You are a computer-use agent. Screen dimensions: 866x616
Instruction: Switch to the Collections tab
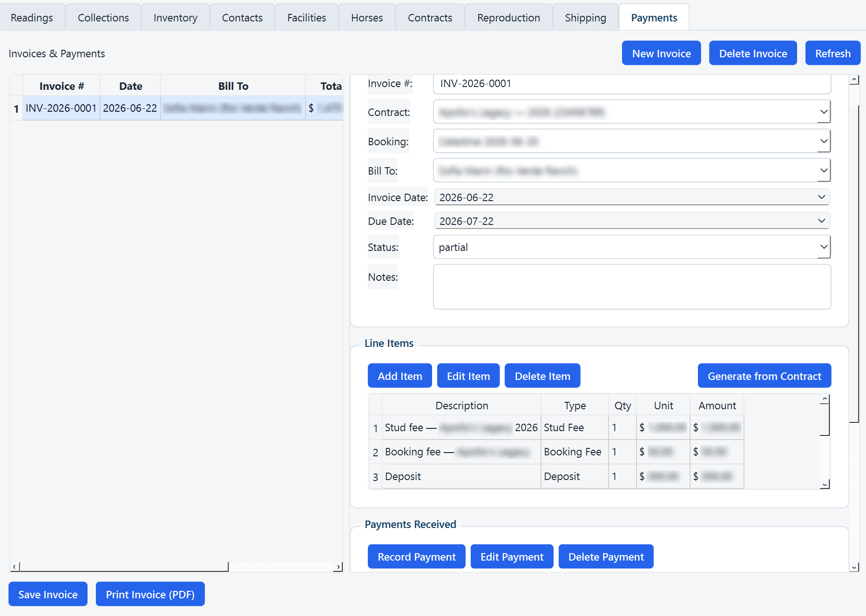click(x=103, y=18)
